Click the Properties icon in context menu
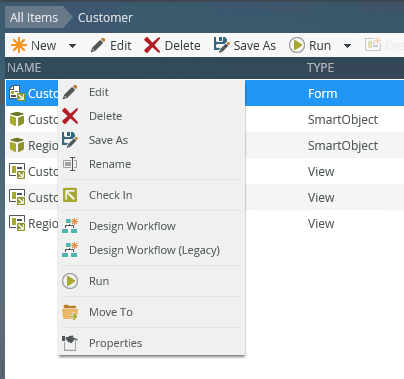This screenshot has width=404, height=379. 70,343
